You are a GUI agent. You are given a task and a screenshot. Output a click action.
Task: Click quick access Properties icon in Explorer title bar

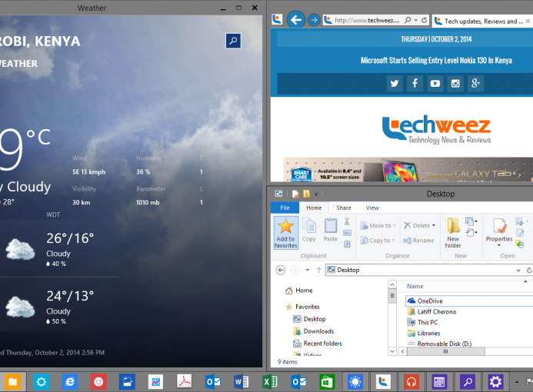[x=295, y=194]
